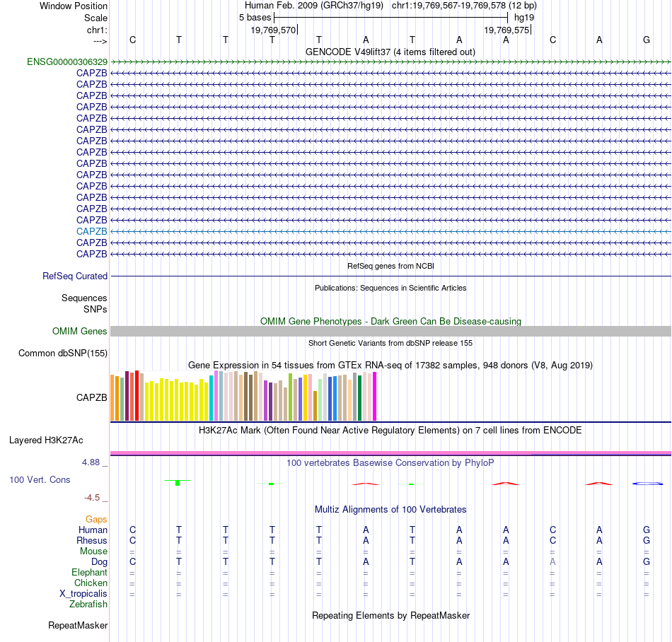Click Multiz Alignments of 100 Vertebrates title
Viewport: 672px width, 642px height.
coord(391,509)
